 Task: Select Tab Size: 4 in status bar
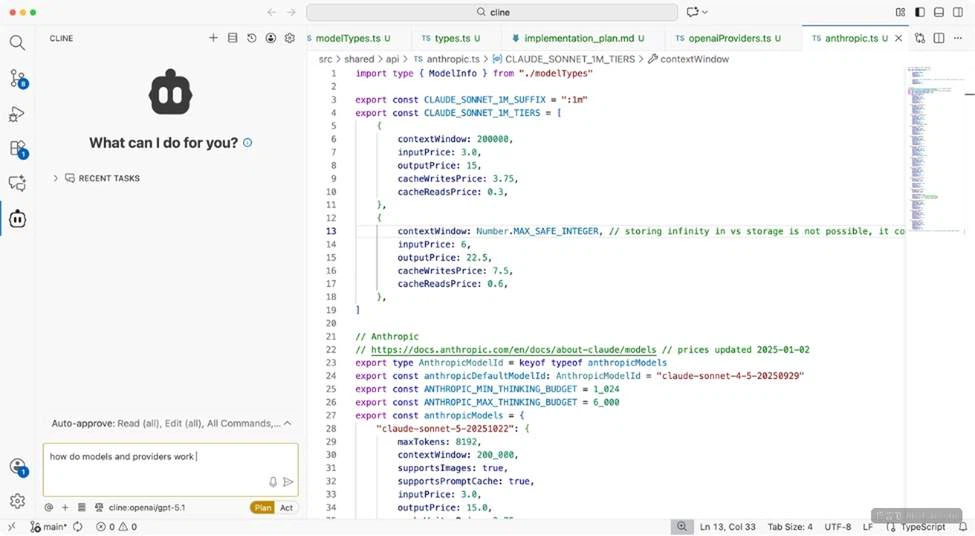click(790, 527)
